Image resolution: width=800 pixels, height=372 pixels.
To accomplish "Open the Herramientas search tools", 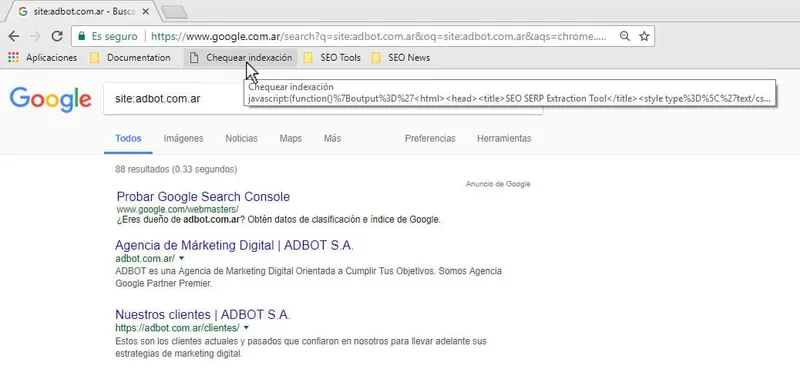I will (x=504, y=138).
